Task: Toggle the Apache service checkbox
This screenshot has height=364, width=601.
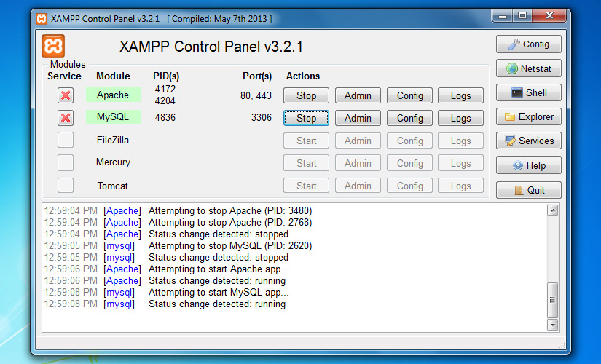Action: (66, 95)
